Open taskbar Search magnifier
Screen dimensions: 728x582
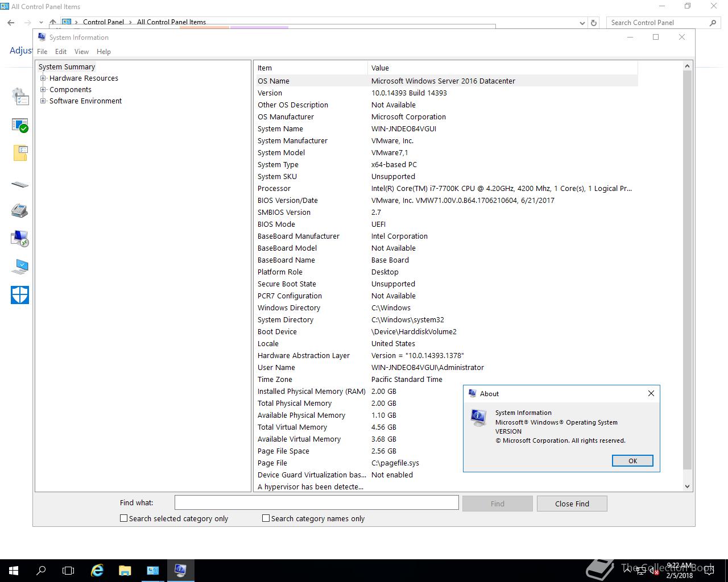[x=41, y=570]
